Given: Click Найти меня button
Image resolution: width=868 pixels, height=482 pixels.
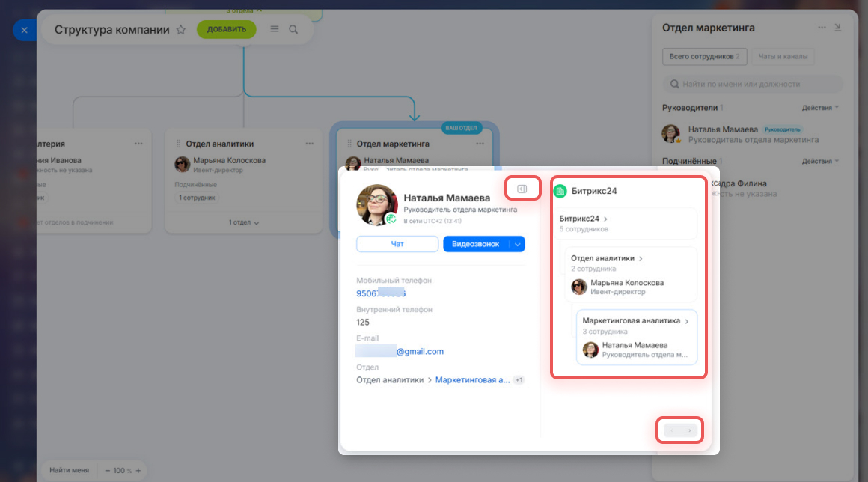Looking at the screenshot, I should pyautogui.click(x=69, y=470).
